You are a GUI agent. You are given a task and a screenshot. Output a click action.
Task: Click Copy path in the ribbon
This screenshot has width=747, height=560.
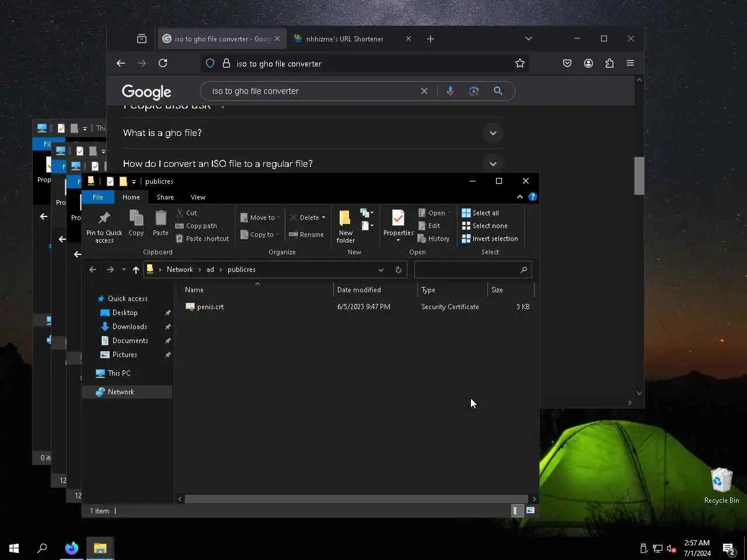click(x=196, y=226)
